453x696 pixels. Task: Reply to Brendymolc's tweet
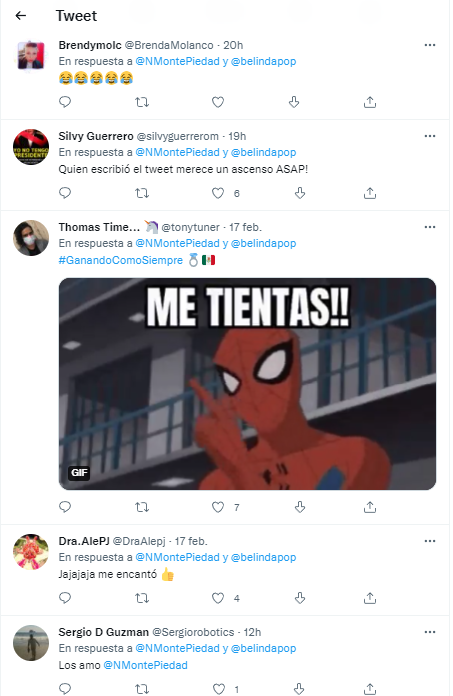[x=65, y=102]
